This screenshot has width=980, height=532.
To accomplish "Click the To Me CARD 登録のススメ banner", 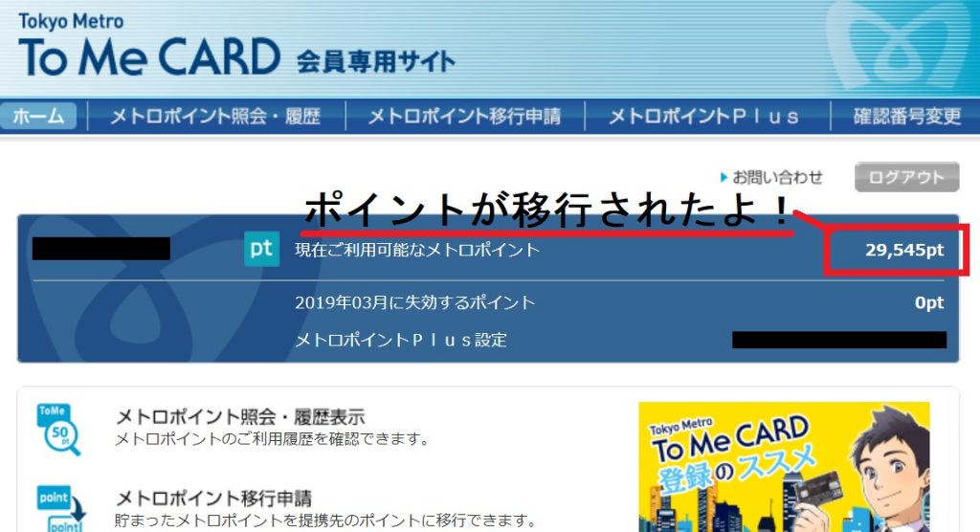I will coord(784,467).
